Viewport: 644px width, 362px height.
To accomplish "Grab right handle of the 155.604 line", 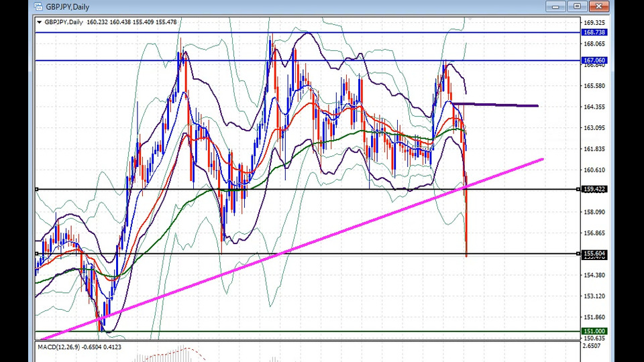I will pyautogui.click(x=578, y=253).
